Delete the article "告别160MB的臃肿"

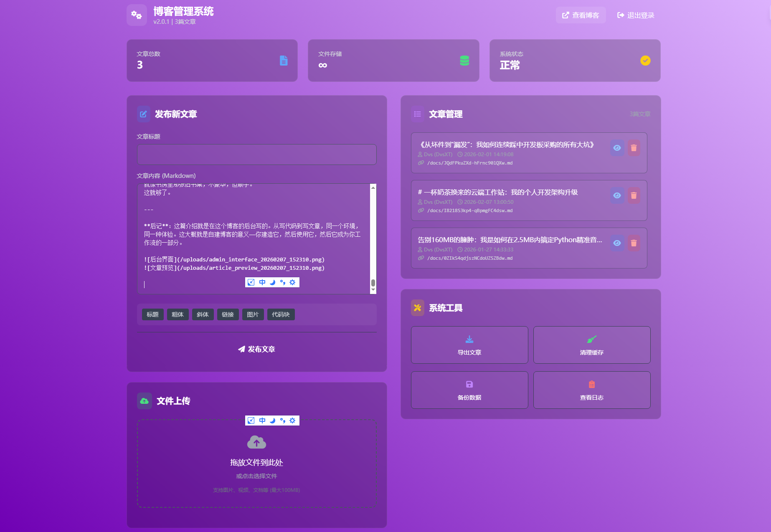tap(634, 243)
